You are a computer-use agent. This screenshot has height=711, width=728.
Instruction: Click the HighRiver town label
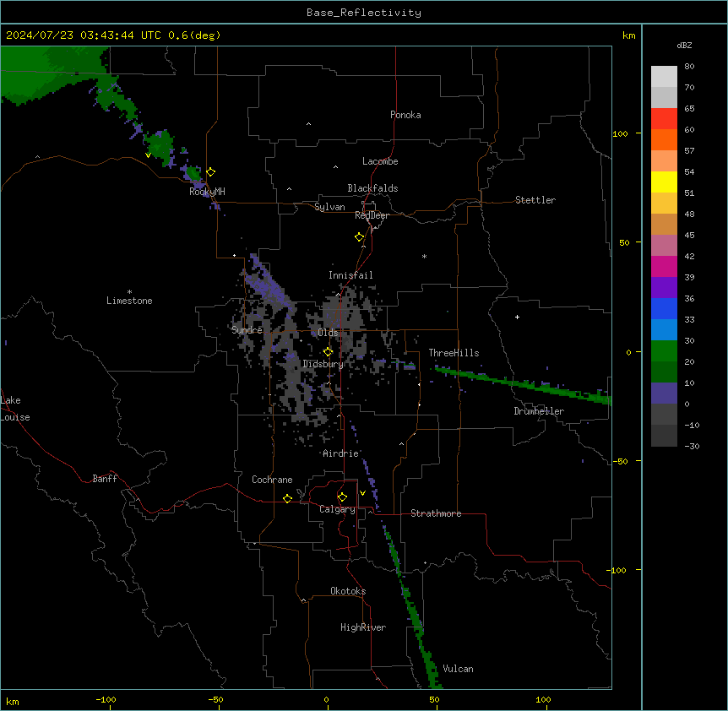363,627
